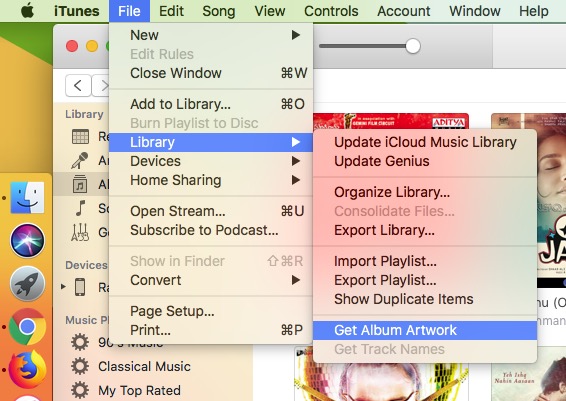Open the colorful mosaic album cover

[382, 382]
